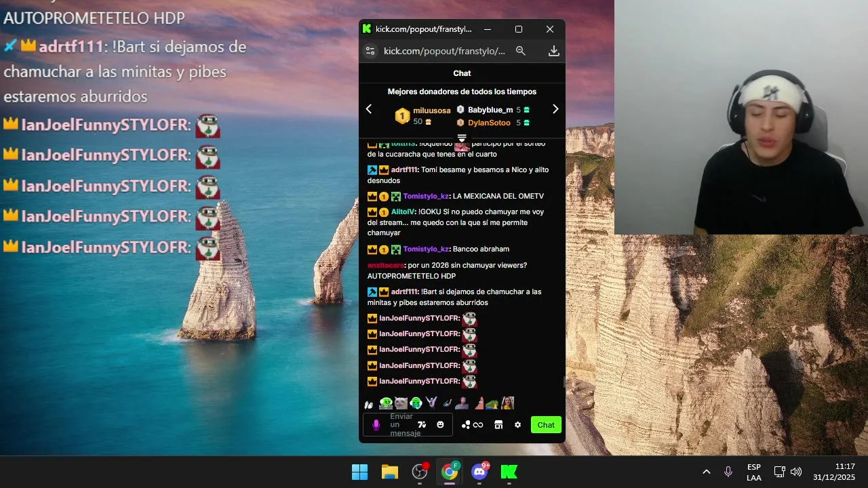Screen dimensions: 868x488
Task: Click the 'Chat' header title
Action: pos(462,73)
